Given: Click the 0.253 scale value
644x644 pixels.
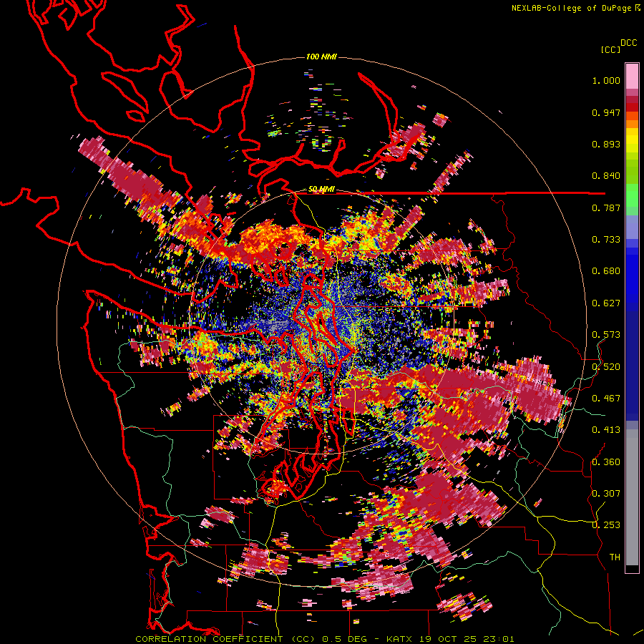Looking at the screenshot, I should pyautogui.click(x=606, y=525).
